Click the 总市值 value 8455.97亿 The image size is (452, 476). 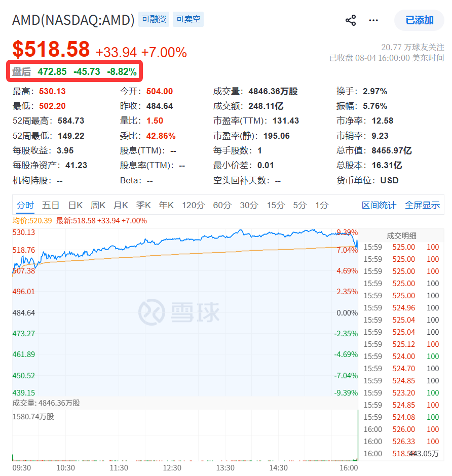(x=392, y=150)
